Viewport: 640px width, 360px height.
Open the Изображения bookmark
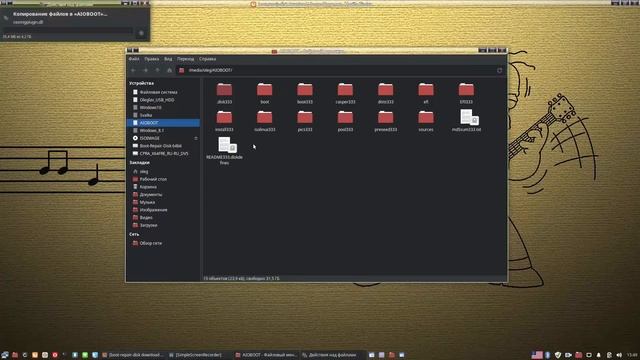163,210
